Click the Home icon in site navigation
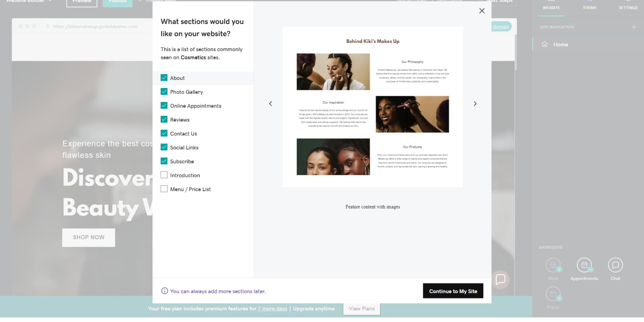The width and height of the screenshot is (644, 322). click(x=545, y=44)
